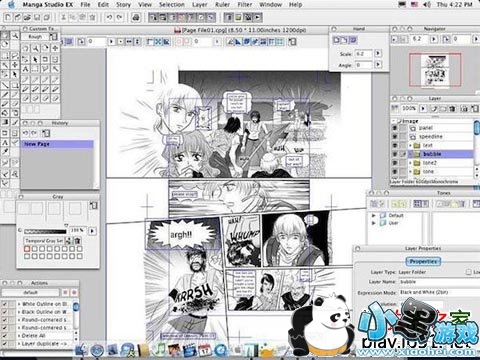Screen dimensions: 480x360
Task: Click the New Page icon in main toolbar
Action: pos(8,17)
